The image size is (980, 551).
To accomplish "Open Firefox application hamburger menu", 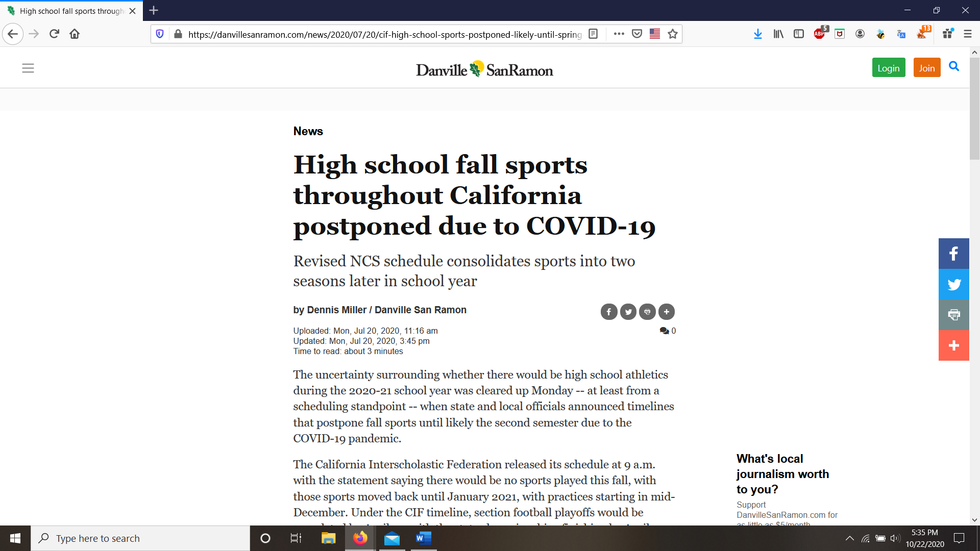I will point(967,34).
